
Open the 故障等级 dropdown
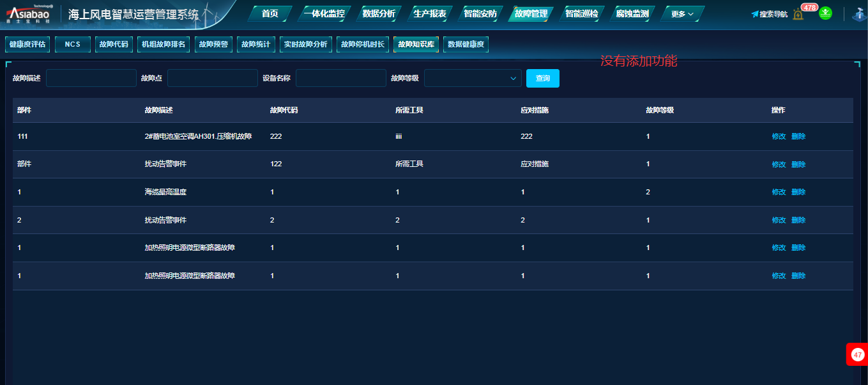click(x=473, y=78)
